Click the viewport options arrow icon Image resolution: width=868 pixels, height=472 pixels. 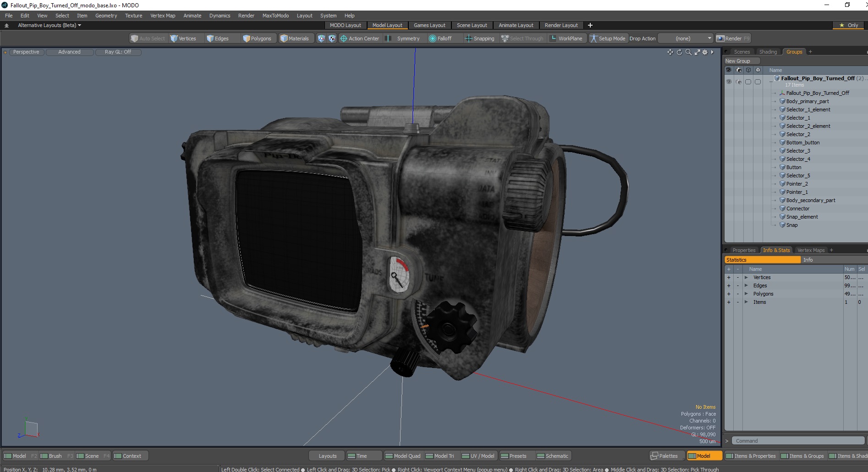[712, 52]
